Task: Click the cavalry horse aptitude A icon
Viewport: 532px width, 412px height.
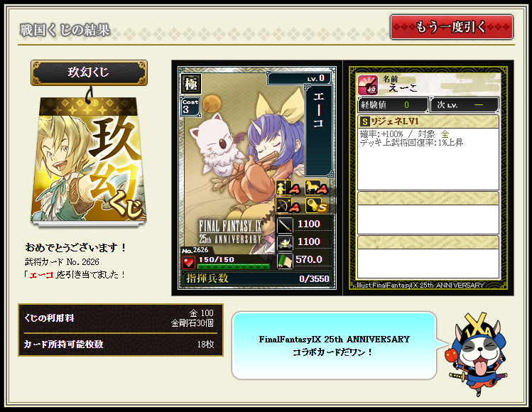Action: 317,188
